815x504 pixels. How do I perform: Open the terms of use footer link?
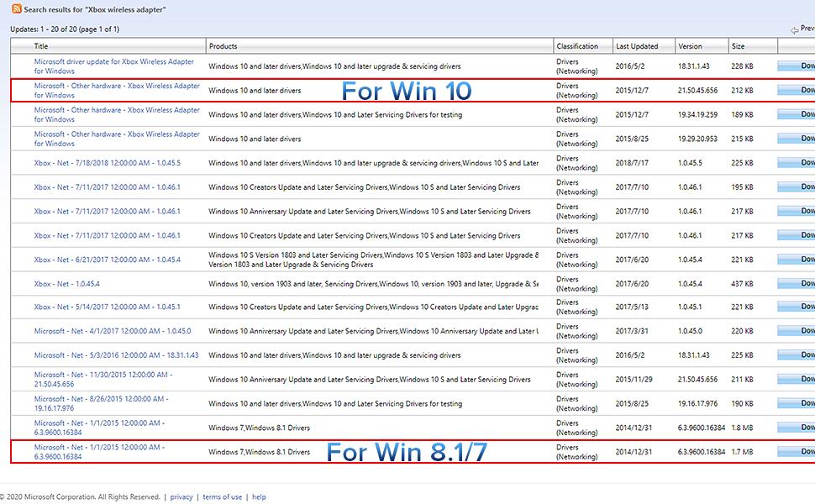(x=222, y=497)
